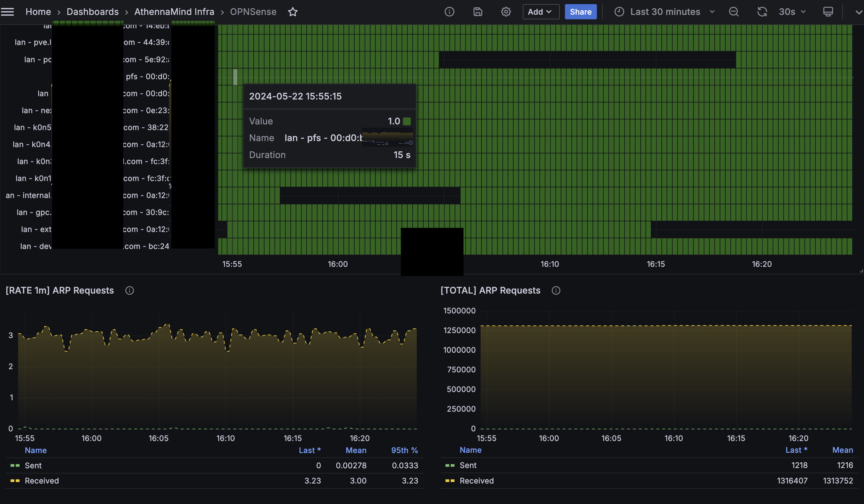Save the dashboard with disk icon
The height and width of the screenshot is (504, 864).
pos(478,12)
